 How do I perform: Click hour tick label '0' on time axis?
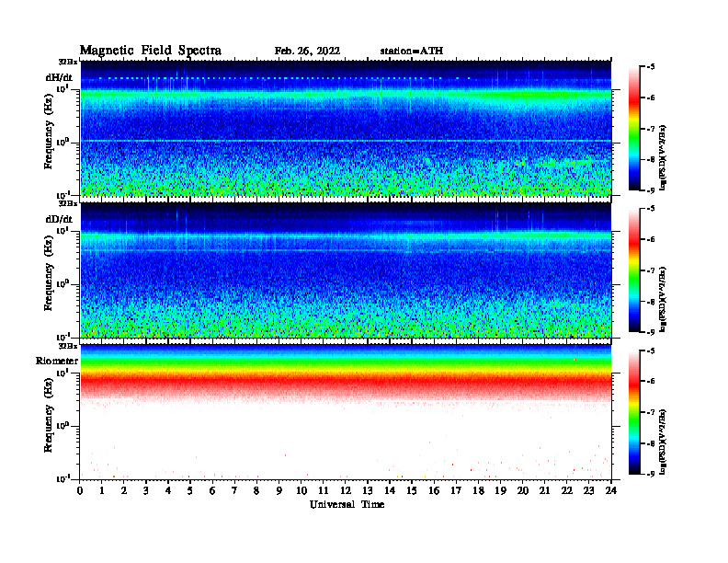(x=80, y=490)
